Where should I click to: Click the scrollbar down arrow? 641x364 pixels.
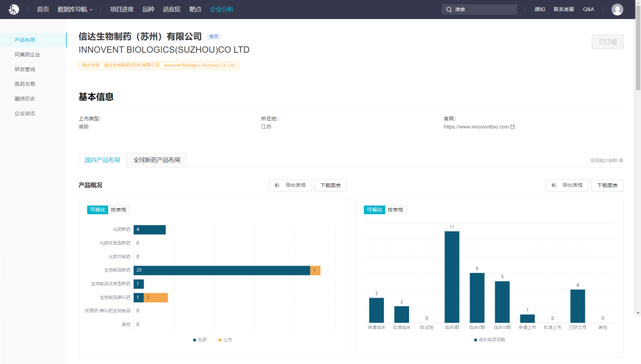638,313
